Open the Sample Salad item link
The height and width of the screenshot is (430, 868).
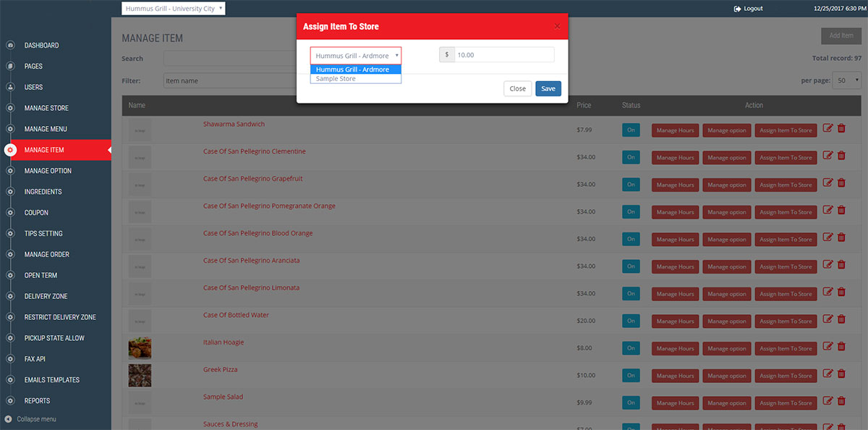tap(223, 397)
